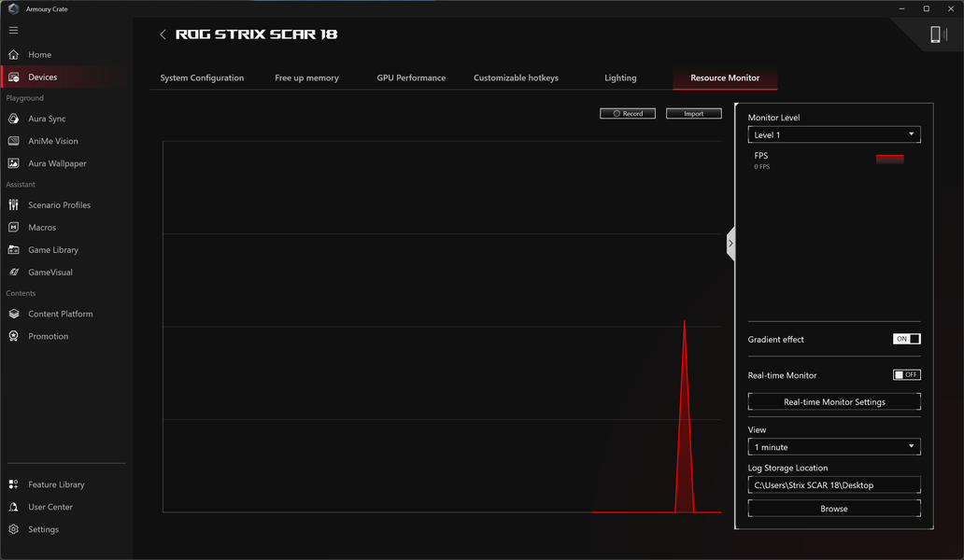
Task: Switch to Lighting tab
Action: (620, 78)
